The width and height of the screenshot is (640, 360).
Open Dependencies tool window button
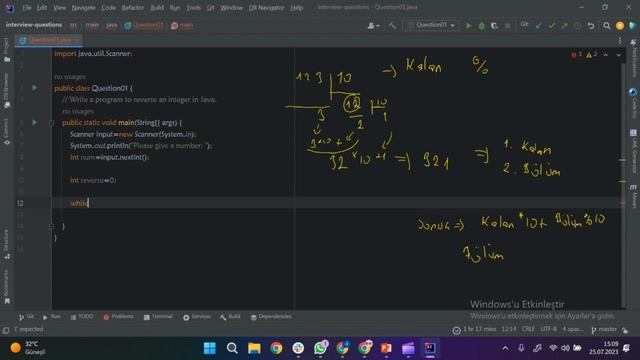pos(271,317)
